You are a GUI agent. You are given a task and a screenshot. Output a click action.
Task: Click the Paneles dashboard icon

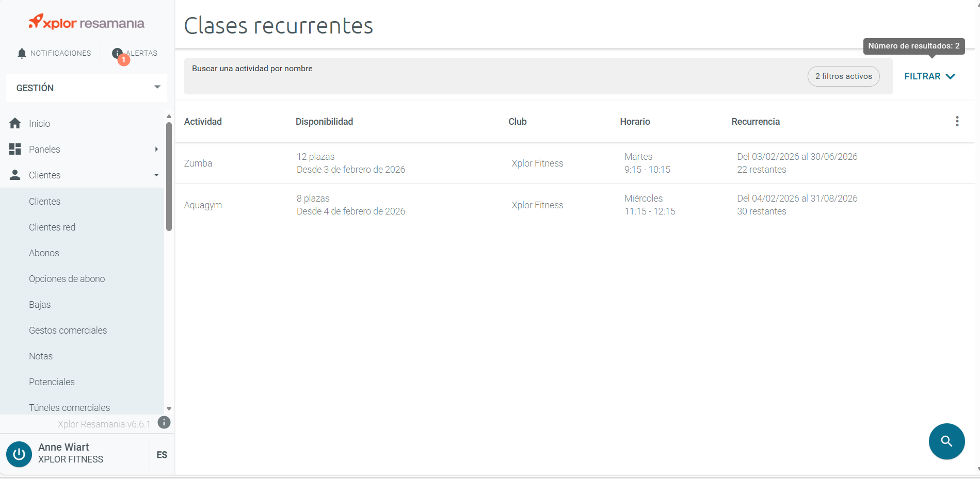(x=15, y=149)
